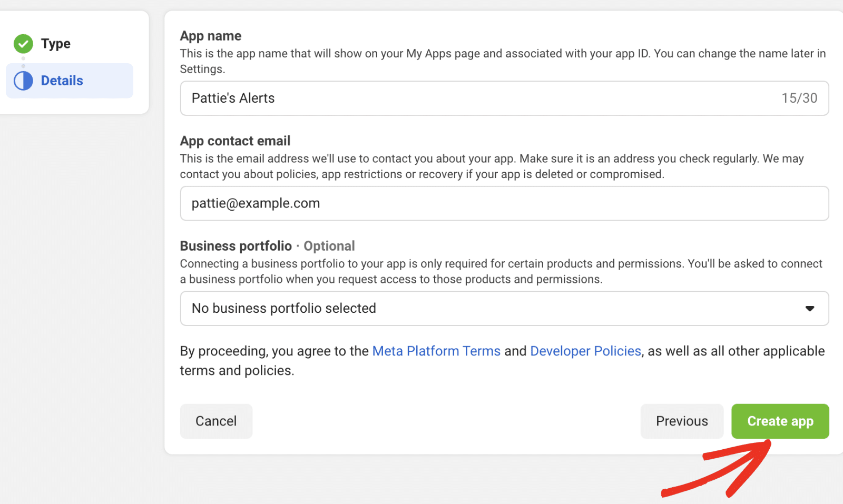Screen dimensions: 843x504
Task: Click the App contact email heading
Action: coord(235,141)
